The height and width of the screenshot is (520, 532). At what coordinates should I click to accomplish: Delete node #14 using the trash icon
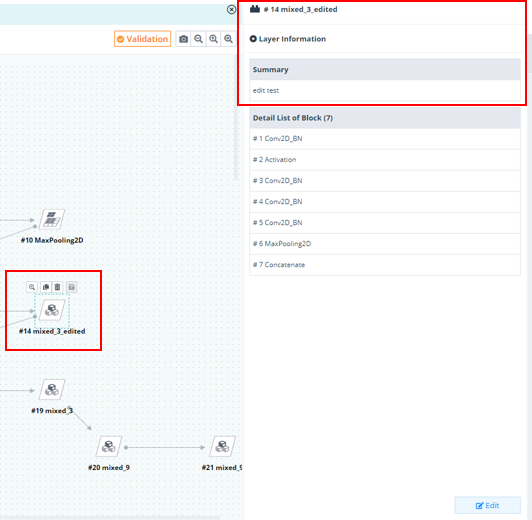57,287
